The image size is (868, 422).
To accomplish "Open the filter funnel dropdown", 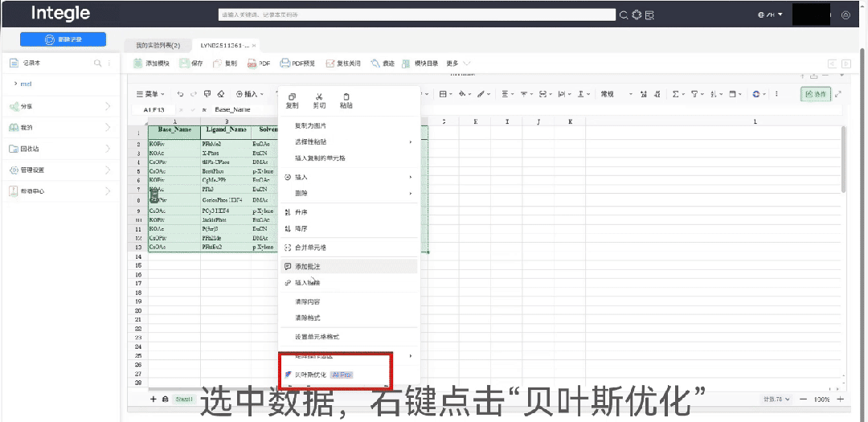I will (x=697, y=94).
